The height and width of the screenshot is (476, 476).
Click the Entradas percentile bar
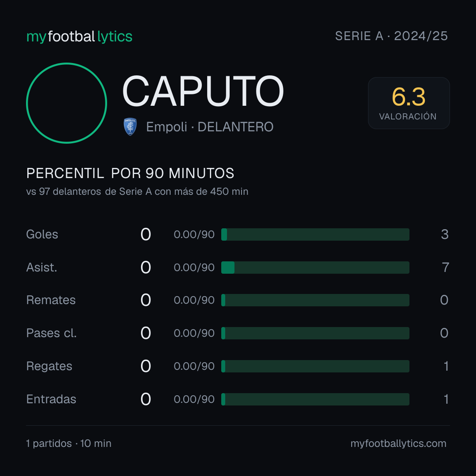[x=315, y=399]
